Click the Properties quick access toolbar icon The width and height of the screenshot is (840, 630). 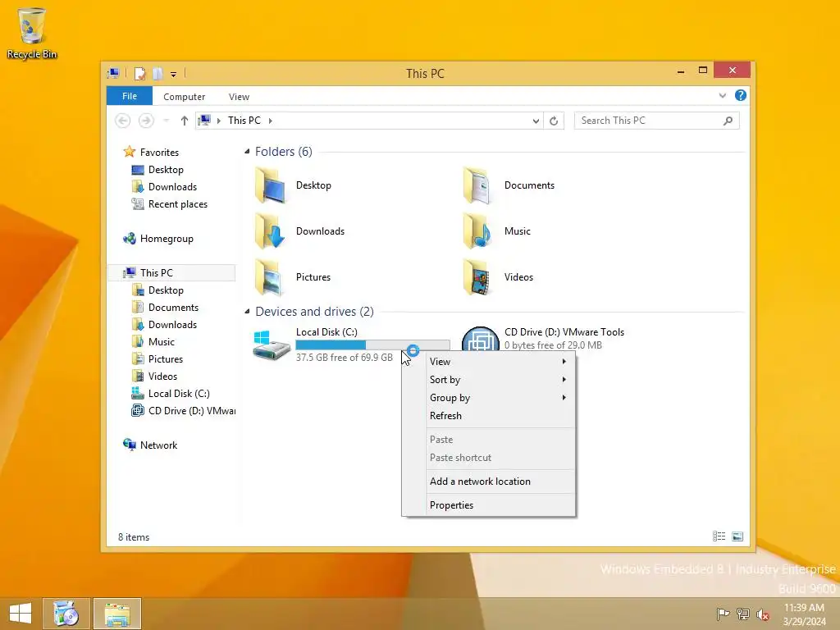[139, 73]
